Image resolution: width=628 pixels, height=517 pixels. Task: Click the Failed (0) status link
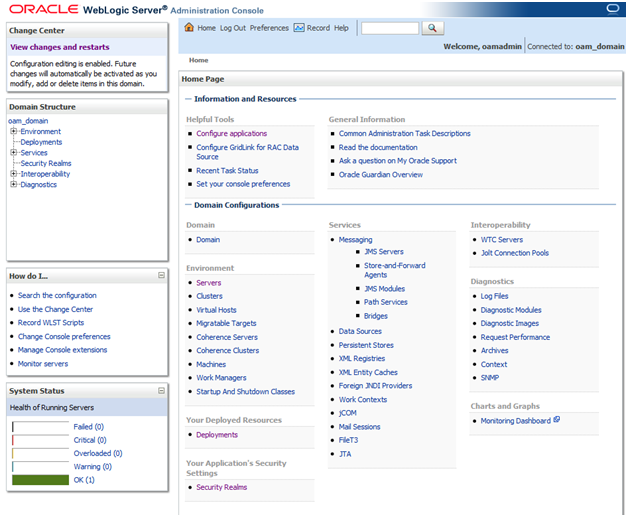pos(89,427)
